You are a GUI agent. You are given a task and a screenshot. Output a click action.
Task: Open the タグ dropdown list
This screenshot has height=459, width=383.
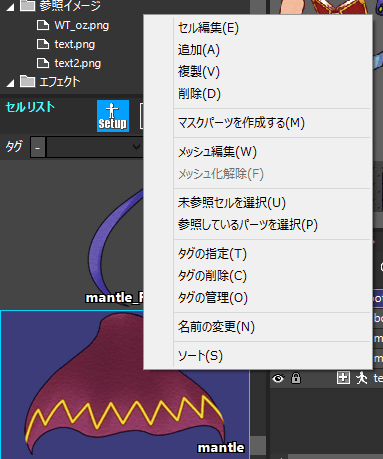(95, 147)
